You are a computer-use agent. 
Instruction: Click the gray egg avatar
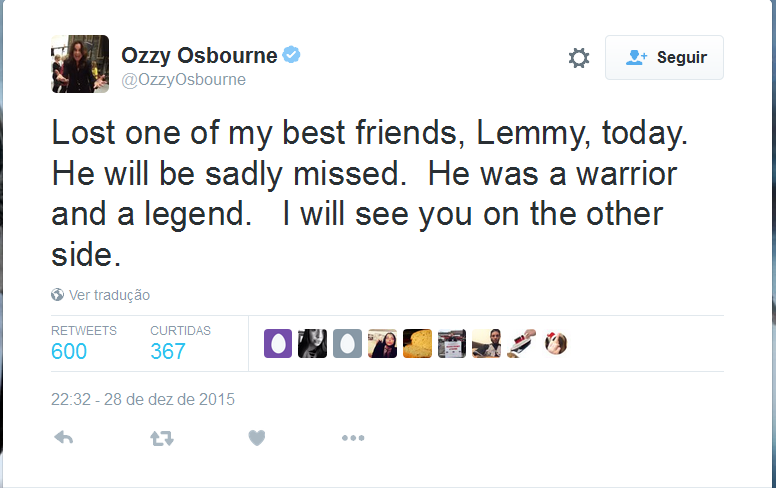click(x=347, y=344)
